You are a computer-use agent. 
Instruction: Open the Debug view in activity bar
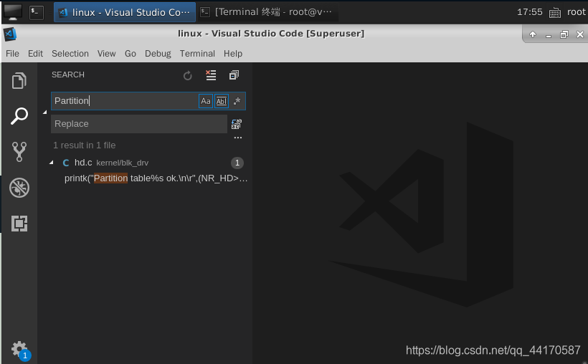tap(19, 188)
